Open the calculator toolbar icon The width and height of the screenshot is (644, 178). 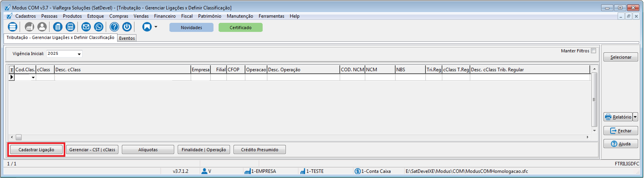click(70, 27)
